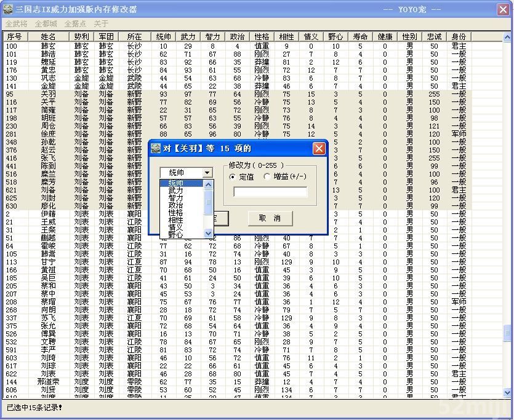Select the 定值 fixed value radio button
Screen dimensions: 514x420
[233, 176]
